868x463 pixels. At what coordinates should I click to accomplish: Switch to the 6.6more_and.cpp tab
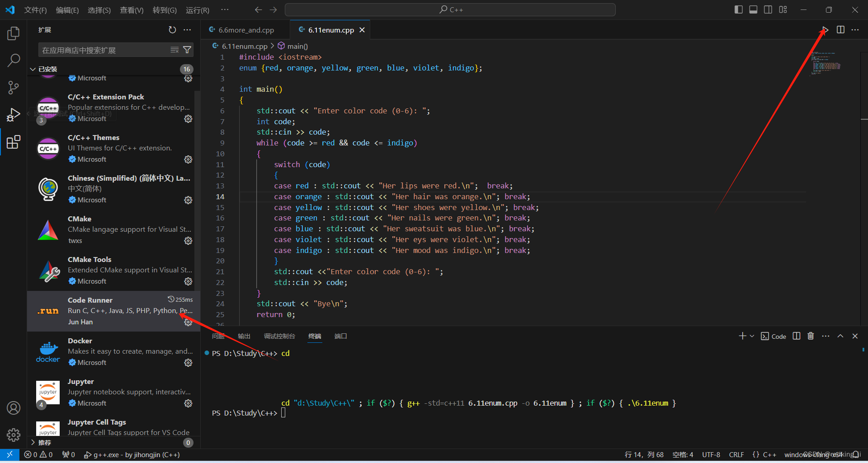pyautogui.click(x=245, y=29)
